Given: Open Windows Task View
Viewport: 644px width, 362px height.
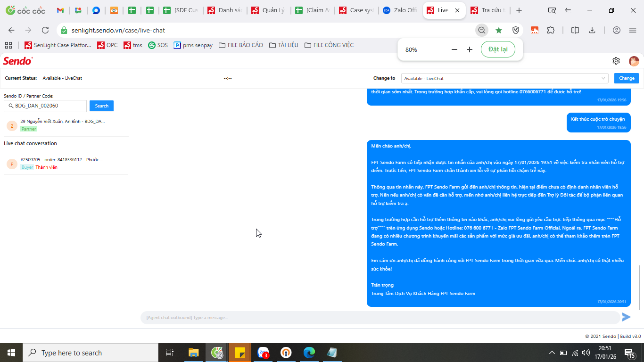Looking at the screenshot, I should tap(170, 353).
